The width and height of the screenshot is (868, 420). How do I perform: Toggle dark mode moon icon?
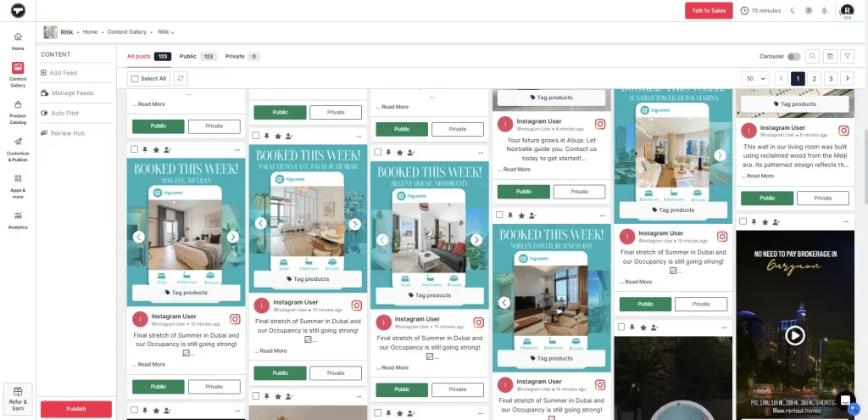click(793, 10)
